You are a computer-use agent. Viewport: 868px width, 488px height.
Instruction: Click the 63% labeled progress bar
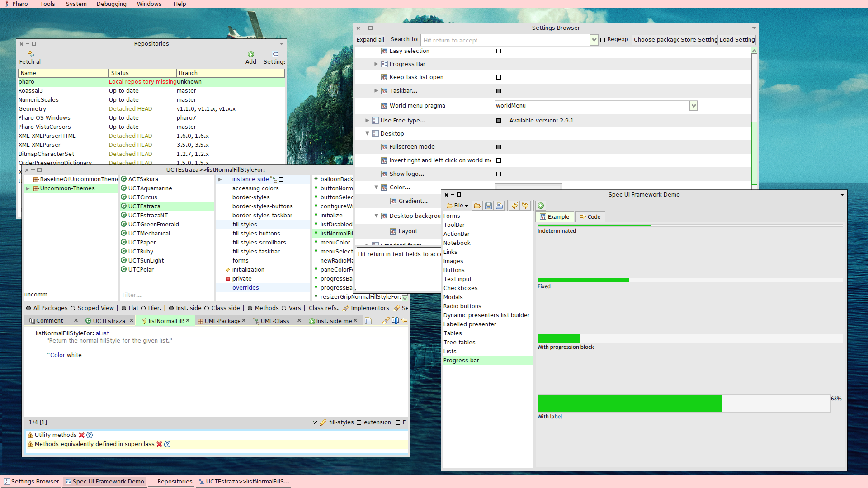point(684,404)
